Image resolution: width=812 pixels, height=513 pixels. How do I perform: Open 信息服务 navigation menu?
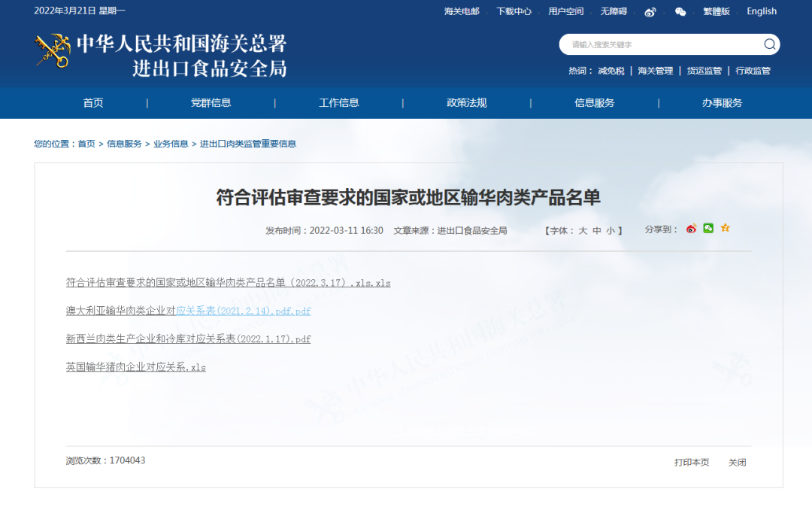pos(595,102)
